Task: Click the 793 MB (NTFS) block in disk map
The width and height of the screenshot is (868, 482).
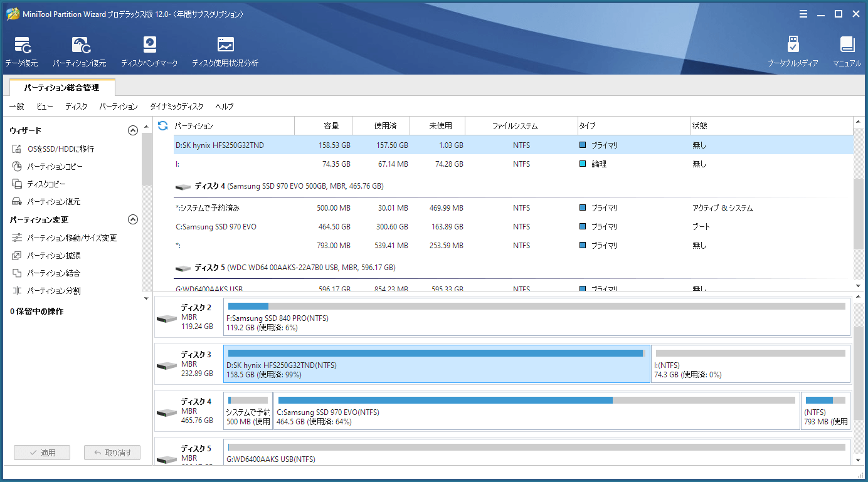Action: [826, 411]
